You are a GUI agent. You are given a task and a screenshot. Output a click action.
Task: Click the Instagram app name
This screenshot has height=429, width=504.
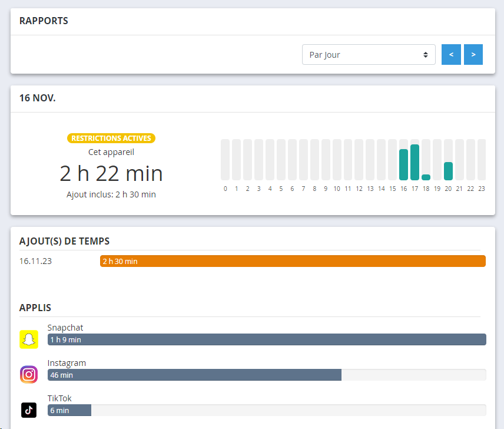click(x=67, y=363)
